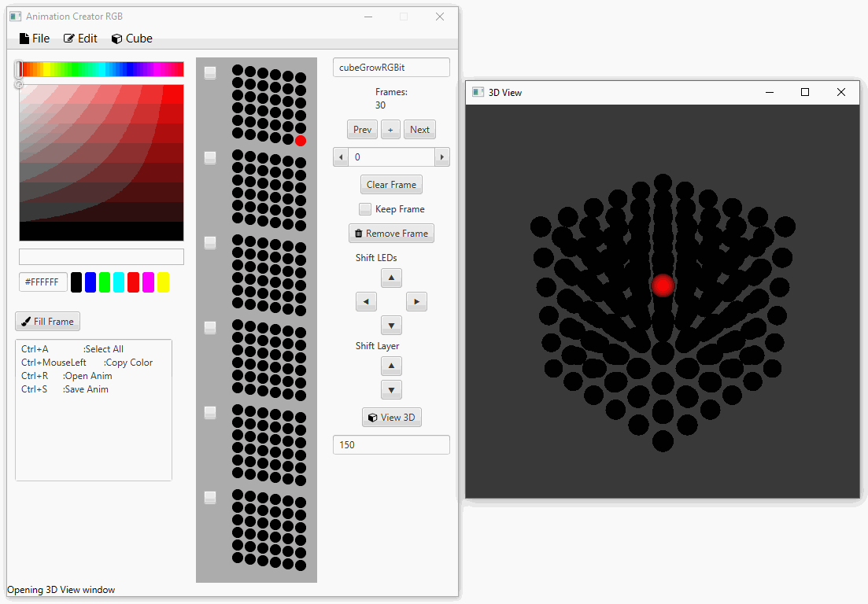868x604 pixels.
Task: Click the 3D View title bar icon
Action: (478, 92)
